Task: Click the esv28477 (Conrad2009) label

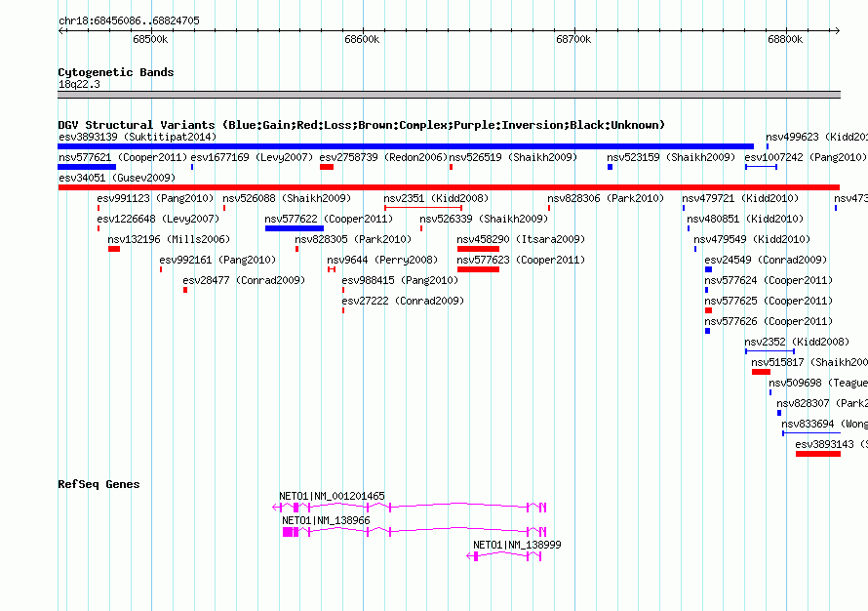Action: pos(244,280)
